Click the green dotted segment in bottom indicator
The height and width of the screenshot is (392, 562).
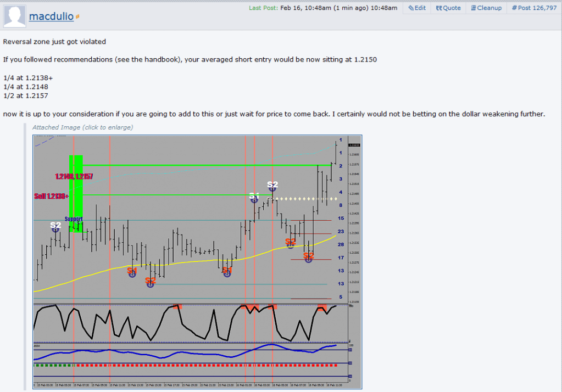[x=53, y=365]
